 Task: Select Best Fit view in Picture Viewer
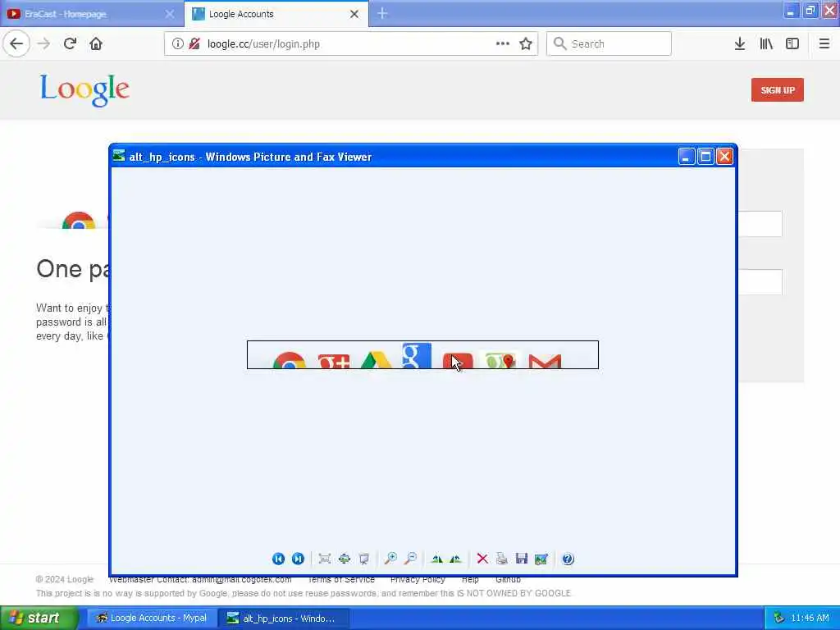coord(324,559)
